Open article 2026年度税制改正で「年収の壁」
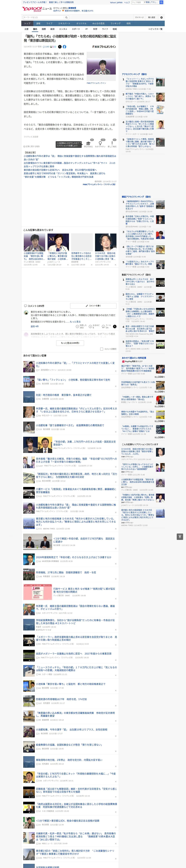The image size is (186, 868). [x=74, y=557]
